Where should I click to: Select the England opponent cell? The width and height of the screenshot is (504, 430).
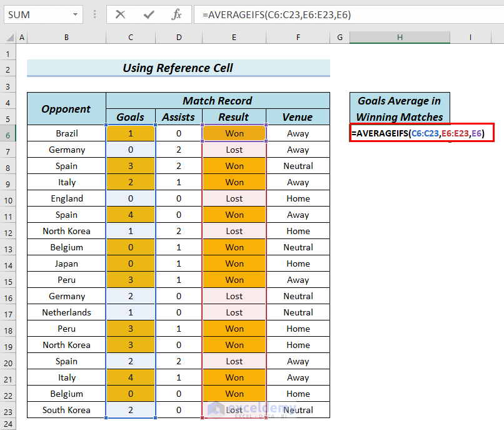pos(66,198)
